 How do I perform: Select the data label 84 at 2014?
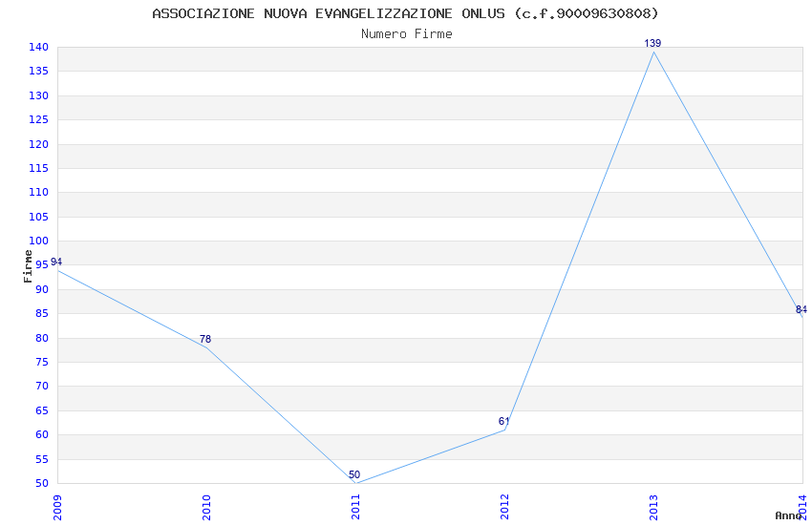coord(801,310)
